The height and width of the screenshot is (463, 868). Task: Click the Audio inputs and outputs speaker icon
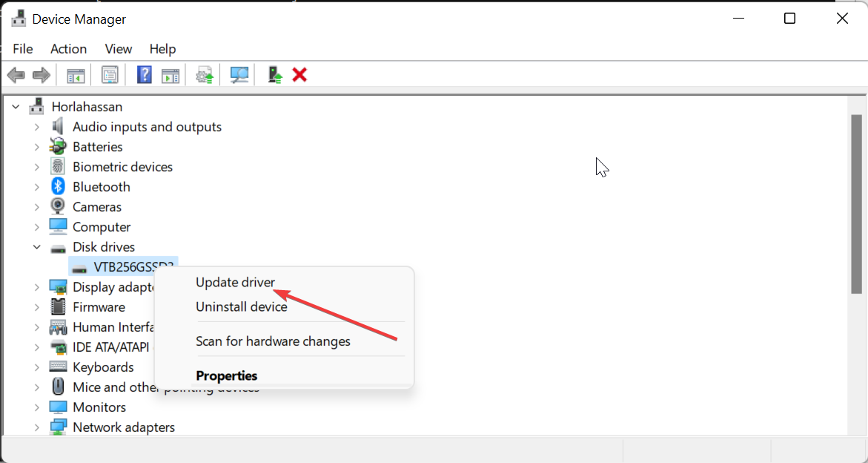click(x=58, y=127)
